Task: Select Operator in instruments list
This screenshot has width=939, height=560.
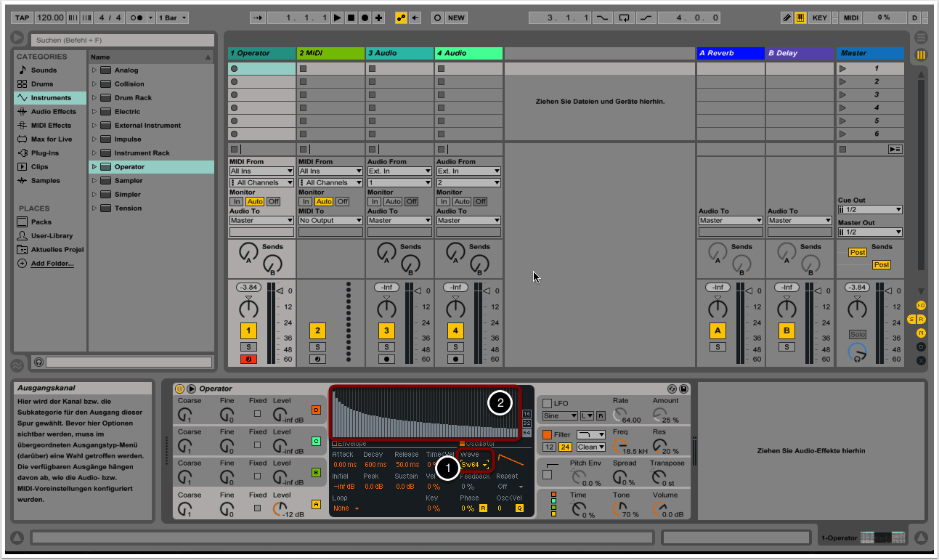Action: click(129, 167)
